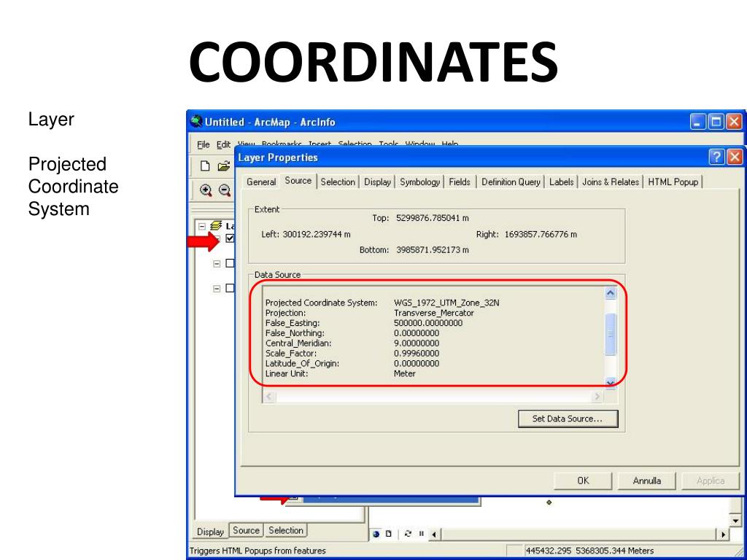Click the status bar coordinates readout
This screenshot has height=560, width=747.
point(589,551)
